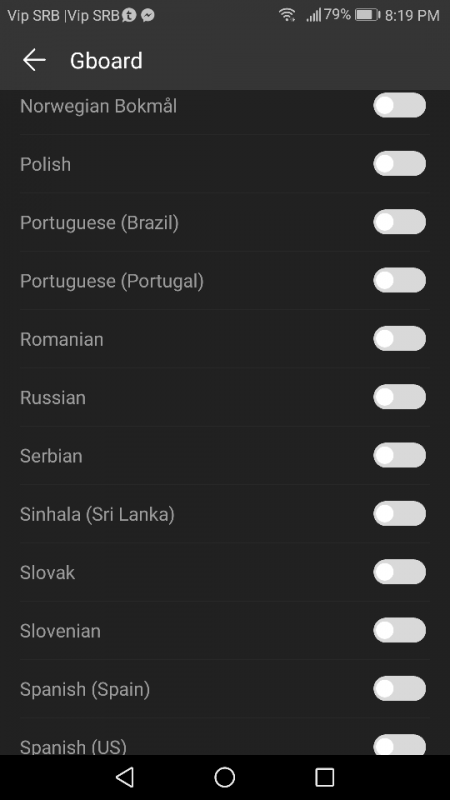The image size is (450, 800).
Task: Turn on the Serbian switch
Action: pos(399,455)
